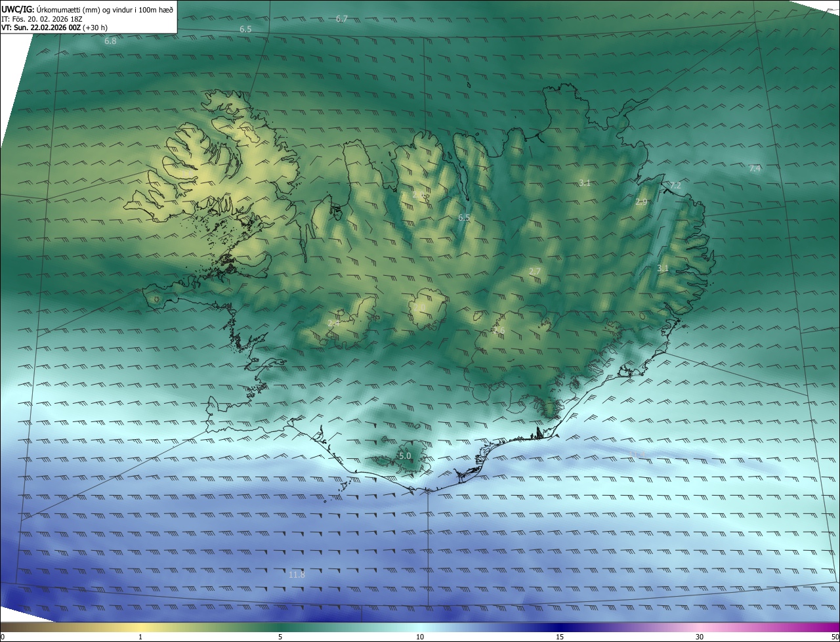The image size is (840, 642).
Task: Click the 2.6 value label on the map
Action: tap(499, 332)
